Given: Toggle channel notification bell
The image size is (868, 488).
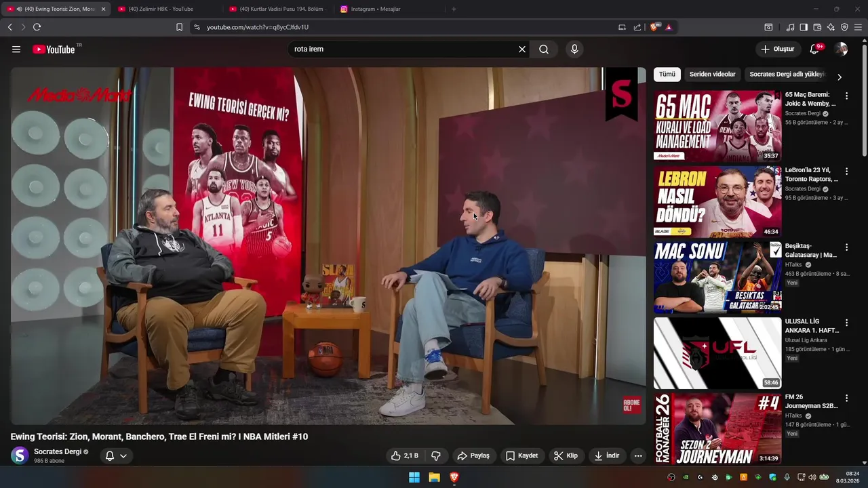Looking at the screenshot, I should (110, 455).
